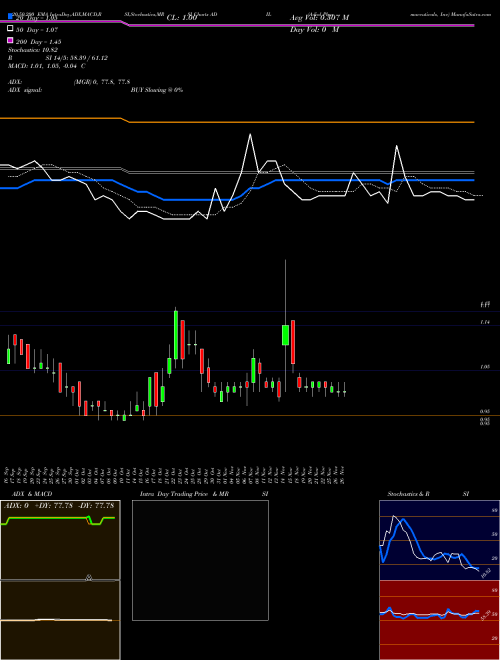Screen dimensions: 500x660
Task: Click the 'MACD: 1.01, 1.05, -0.04 C' line
Action: [x=47, y=66]
